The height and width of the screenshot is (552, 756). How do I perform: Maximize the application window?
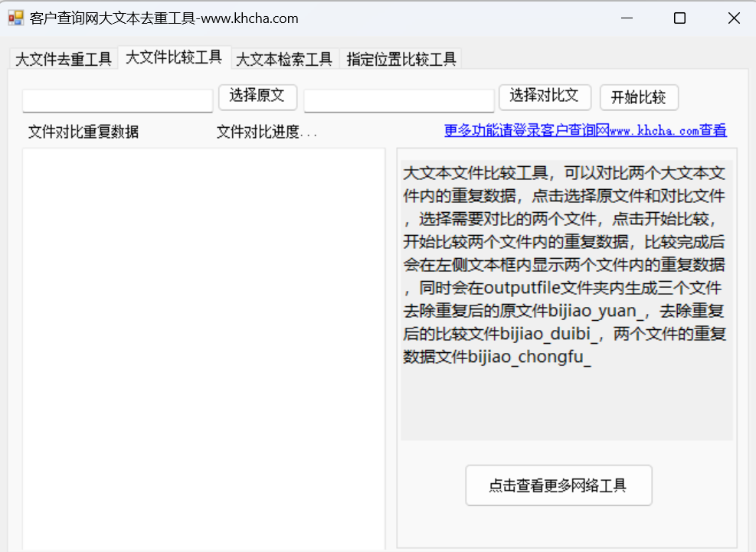679,18
